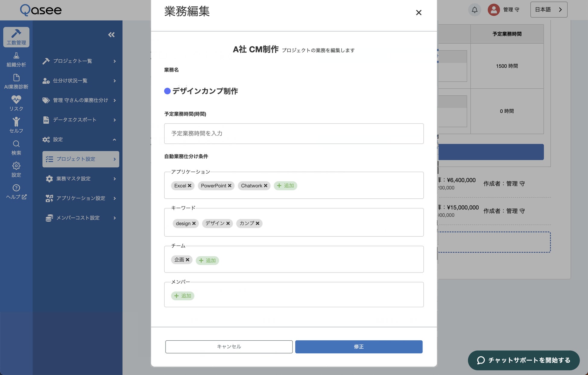Open the 日本語 language dropdown

(548, 10)
